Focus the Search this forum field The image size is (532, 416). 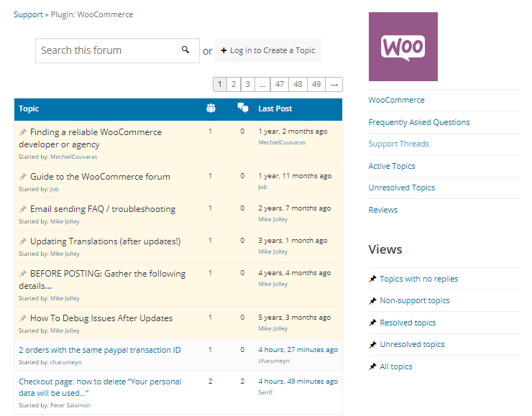tap(117, 50)
